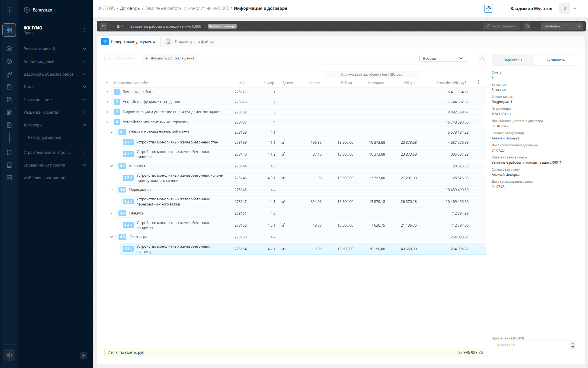Select the Устройство монолитных железобетонных лестниц row
The height and width of the screenshot is (368, 588).
[303, 249]
